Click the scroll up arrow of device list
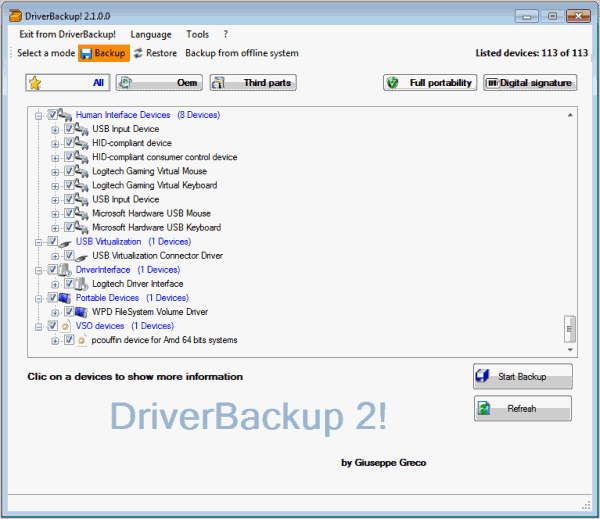This screenshot has height=519, width=600. click(x=570, y=115)
